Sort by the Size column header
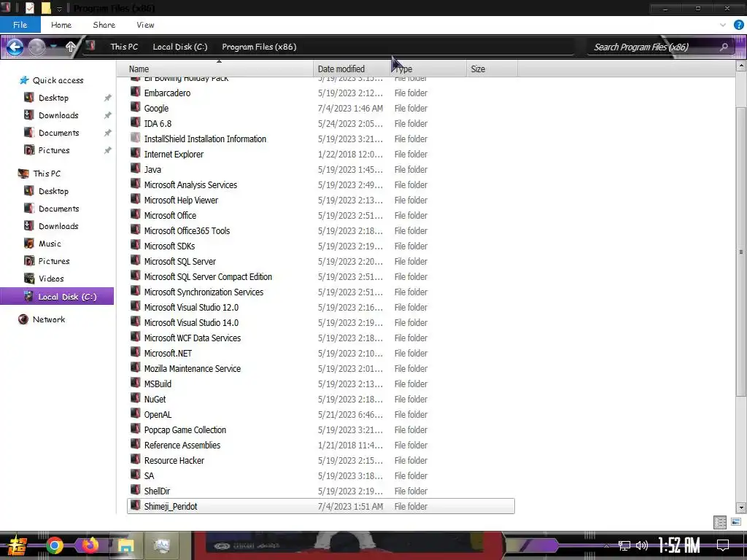The image size is (747, 560). point(492,69)
